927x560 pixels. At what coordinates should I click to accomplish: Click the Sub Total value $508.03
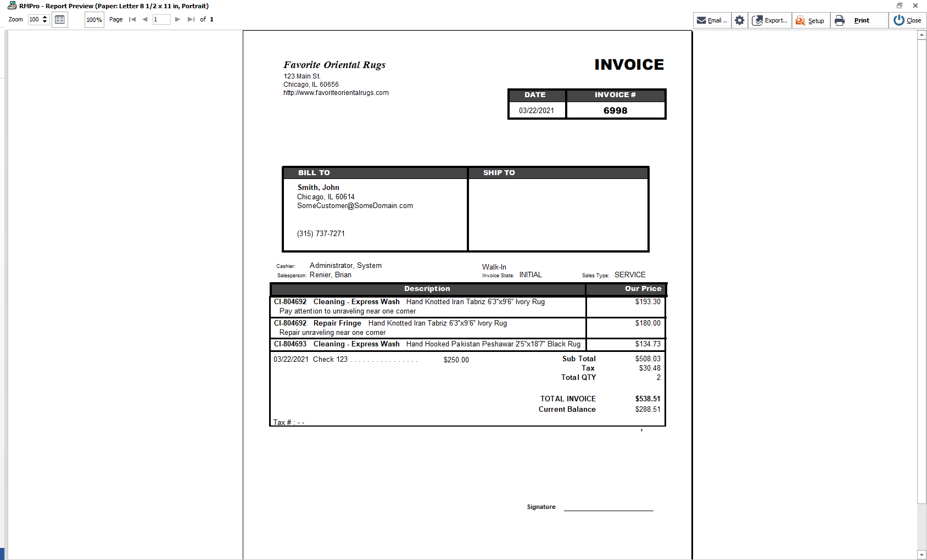(x=647, y=359)
